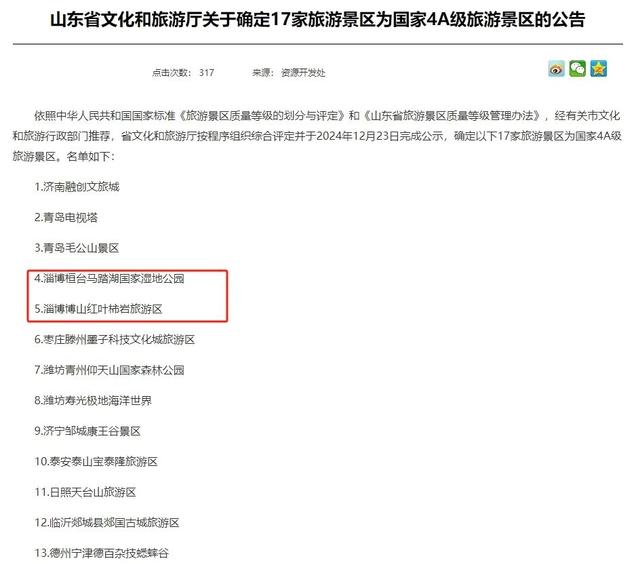Click item 11 日照天台山旅游区
The width and height of the screenshot is (640, 565).
click(x=85, y=492)
